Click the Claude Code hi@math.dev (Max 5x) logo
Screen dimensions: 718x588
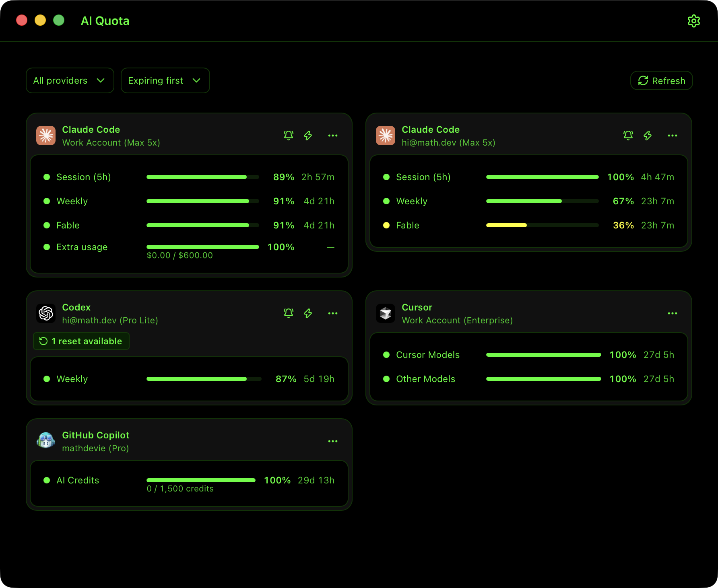(386, 136)
